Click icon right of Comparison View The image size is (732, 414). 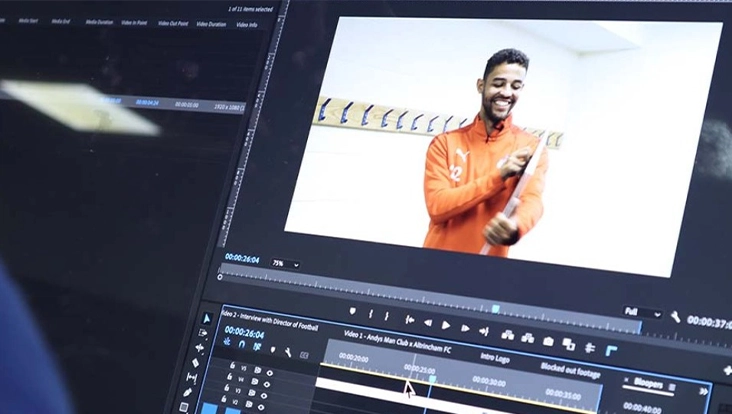tap(590, 348)
